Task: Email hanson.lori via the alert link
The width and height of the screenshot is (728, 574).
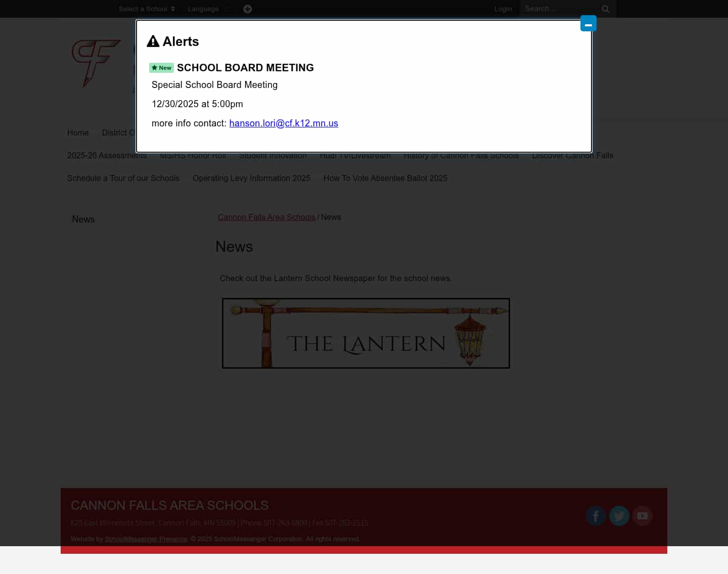Action: [x=284, y=123]
